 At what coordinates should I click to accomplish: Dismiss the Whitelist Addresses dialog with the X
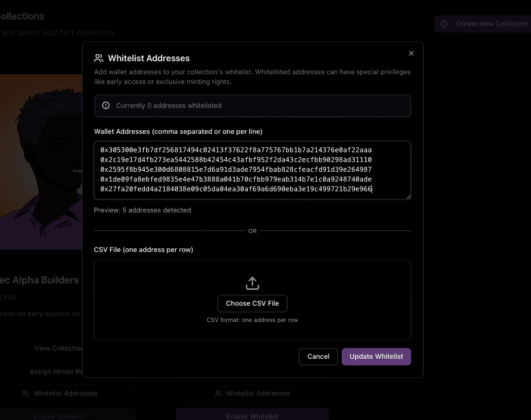click(411, 53)
